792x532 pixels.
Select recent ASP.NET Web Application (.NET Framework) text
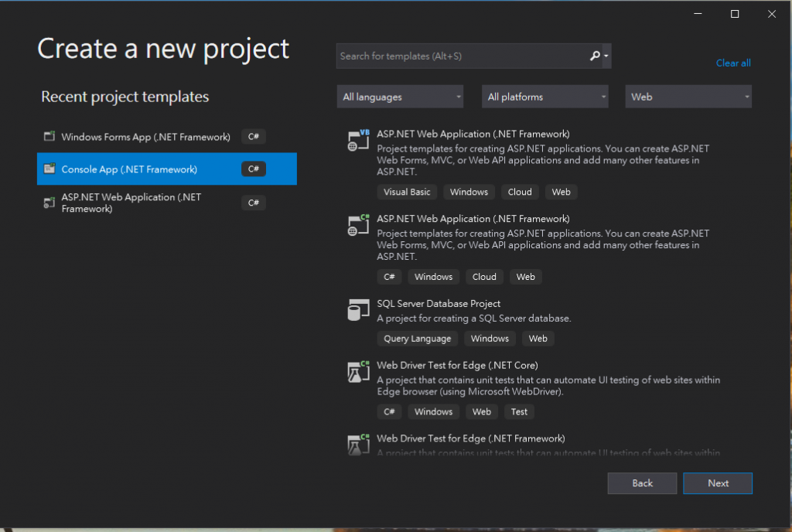coord(131,203)
